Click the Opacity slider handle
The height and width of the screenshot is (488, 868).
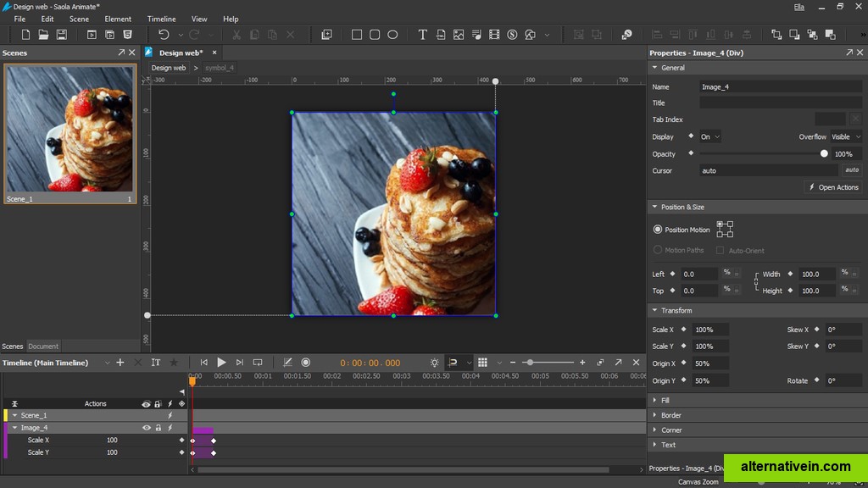tap(824, 154)
